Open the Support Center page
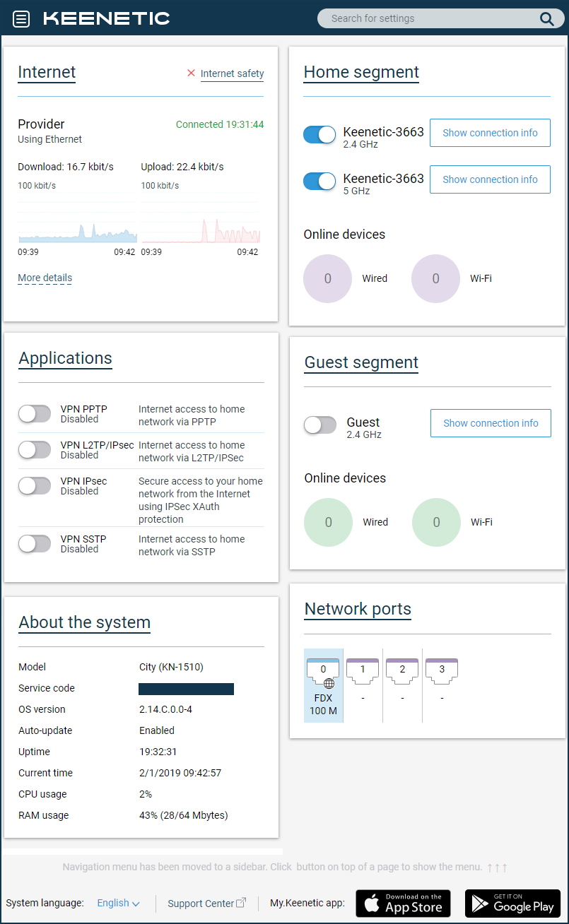The image size is (569, 924). 206,903
